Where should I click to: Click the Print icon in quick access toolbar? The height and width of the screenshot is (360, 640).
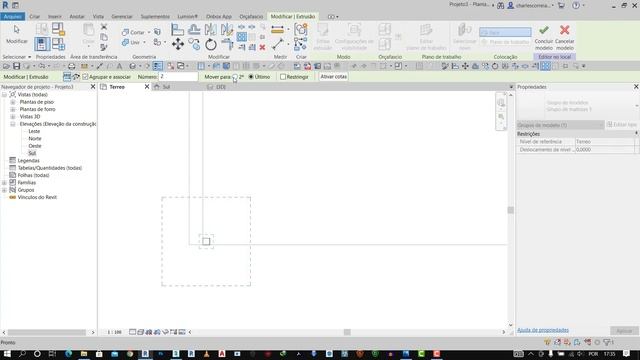coord(71,66)
